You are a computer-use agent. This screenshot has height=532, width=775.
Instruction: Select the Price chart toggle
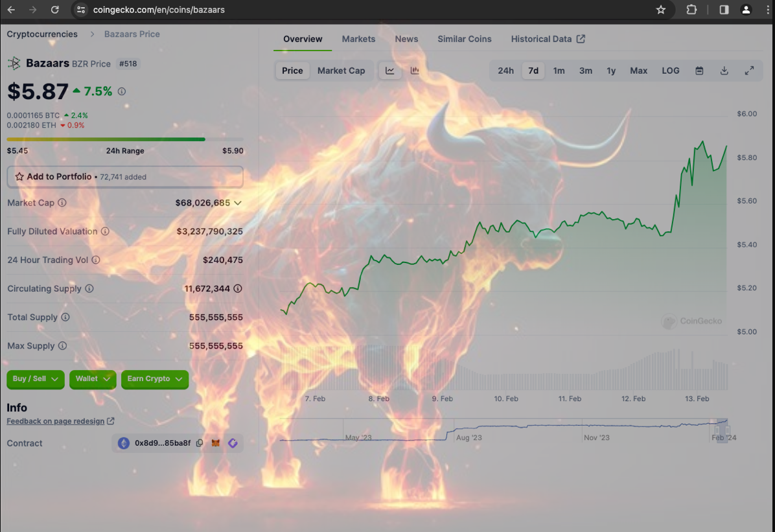(x=292, y=71)
